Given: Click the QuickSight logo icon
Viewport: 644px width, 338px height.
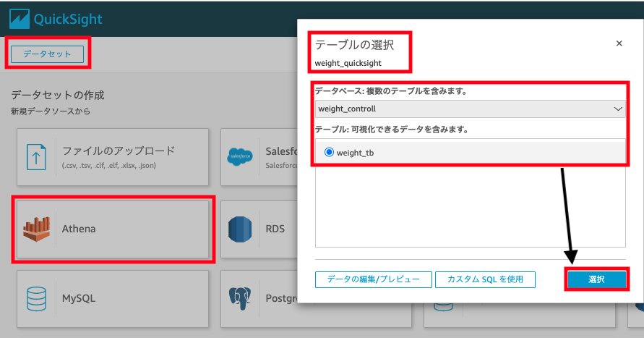Looking at the screenshot, I should [x=20, y=19].
